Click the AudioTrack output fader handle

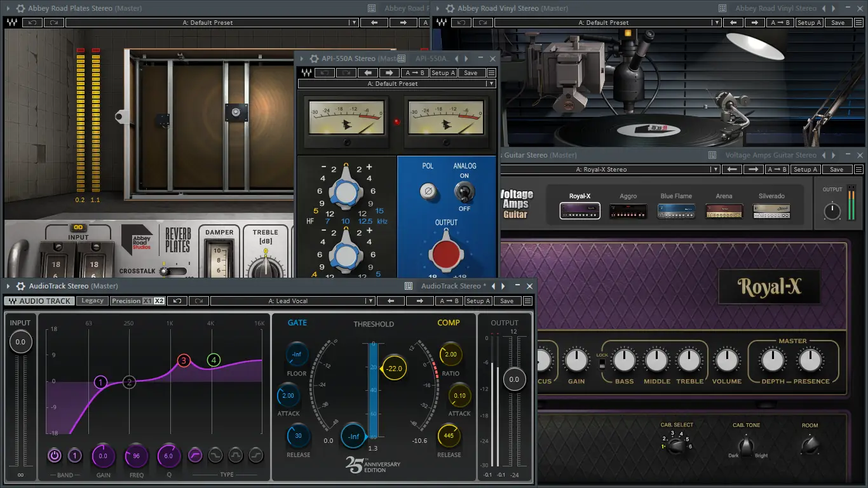514,379
